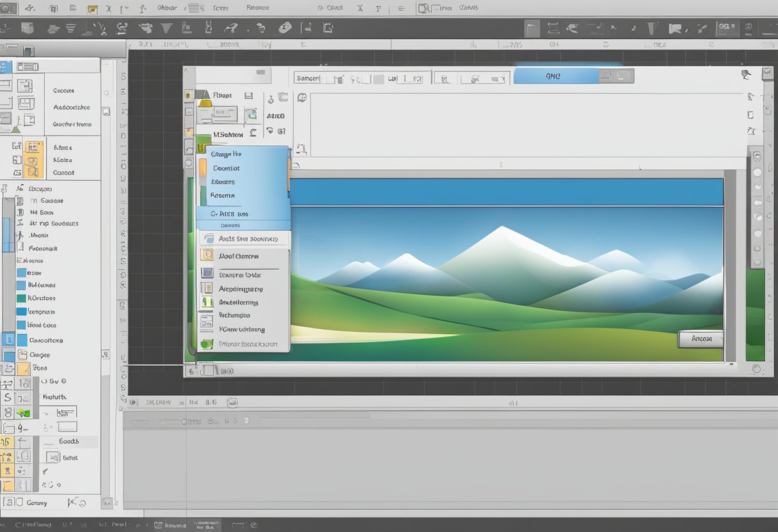Click the large S tool icon in left panel

[7, 398]
